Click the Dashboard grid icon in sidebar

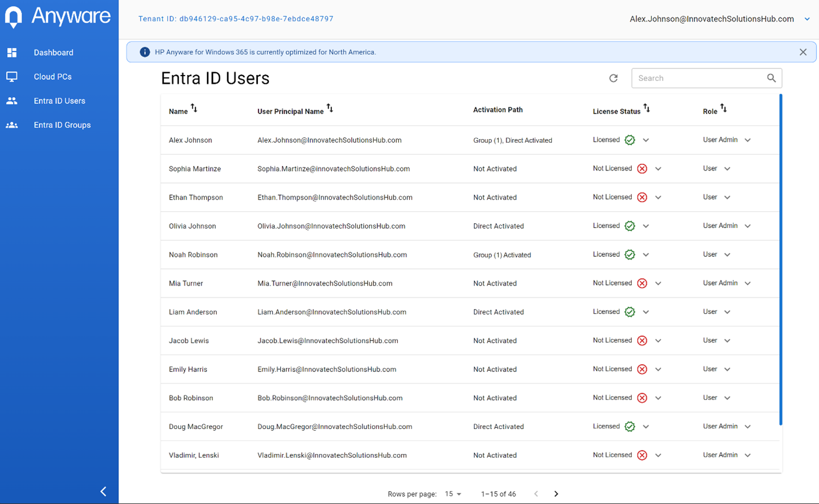12,53
